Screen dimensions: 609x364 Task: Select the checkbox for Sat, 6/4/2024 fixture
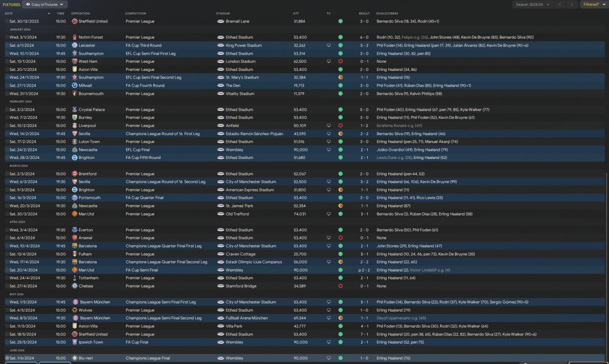point(7,238)
